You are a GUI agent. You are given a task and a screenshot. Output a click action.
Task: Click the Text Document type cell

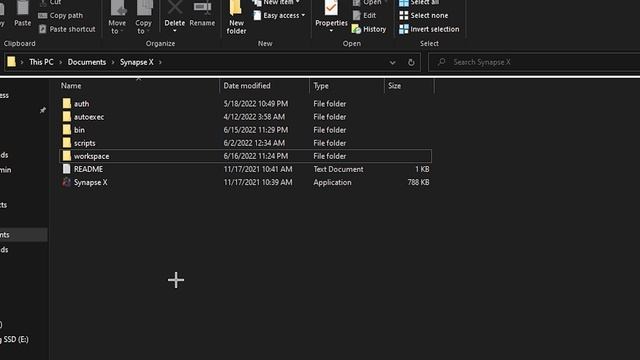338,169
